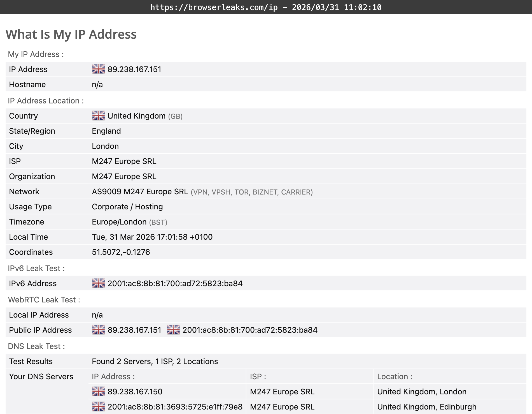Click the What Is My IP Address heading

[71, 34]
